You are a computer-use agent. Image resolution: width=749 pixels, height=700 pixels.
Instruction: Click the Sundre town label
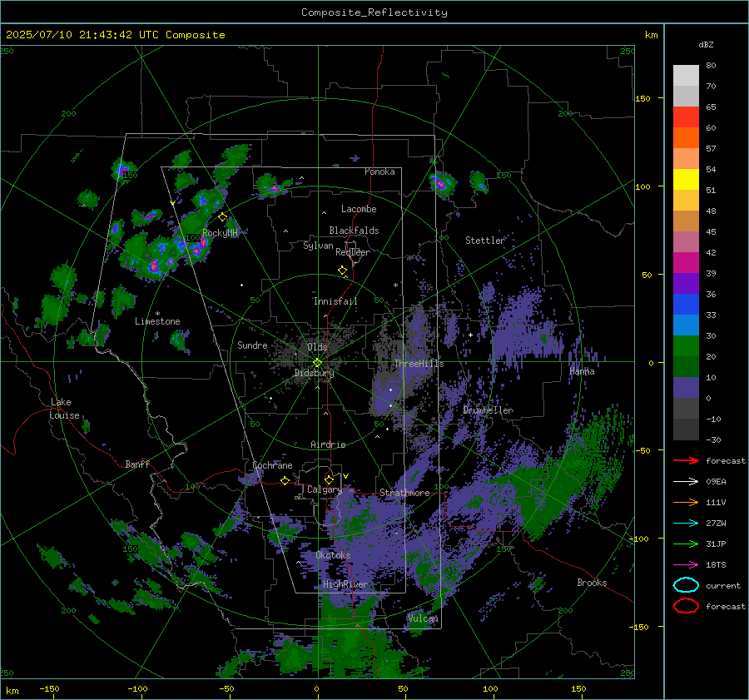point(252,345)
